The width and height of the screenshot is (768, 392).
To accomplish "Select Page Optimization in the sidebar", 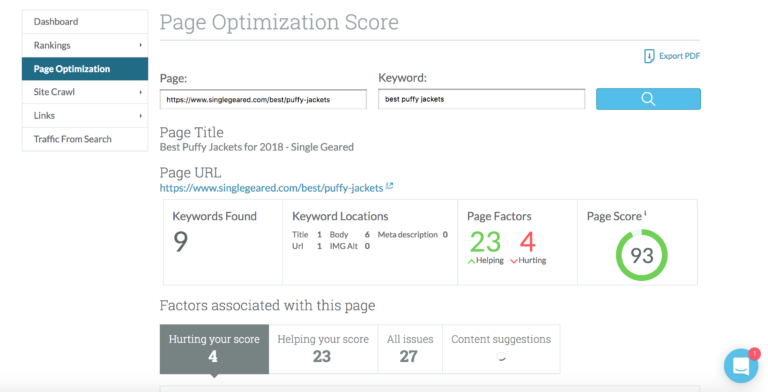I will point(85,69).
